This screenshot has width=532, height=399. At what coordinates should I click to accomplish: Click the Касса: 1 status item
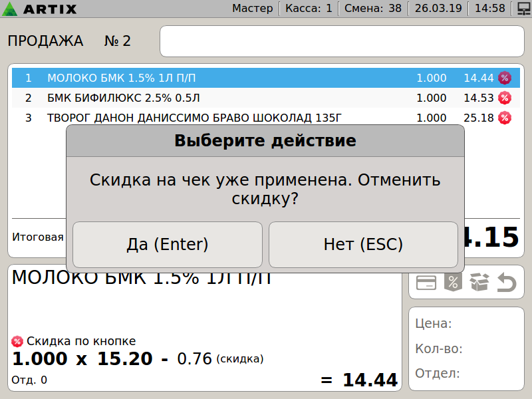tap(309, 8)
